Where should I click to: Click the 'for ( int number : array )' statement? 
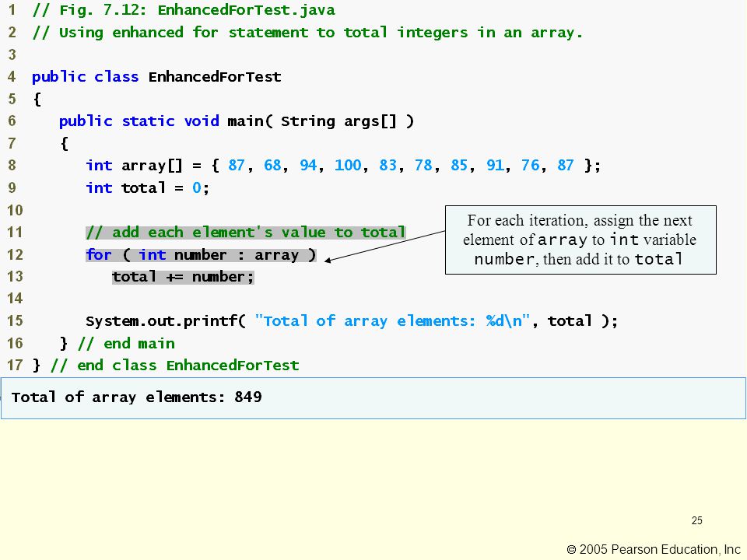tap(201, 255)
